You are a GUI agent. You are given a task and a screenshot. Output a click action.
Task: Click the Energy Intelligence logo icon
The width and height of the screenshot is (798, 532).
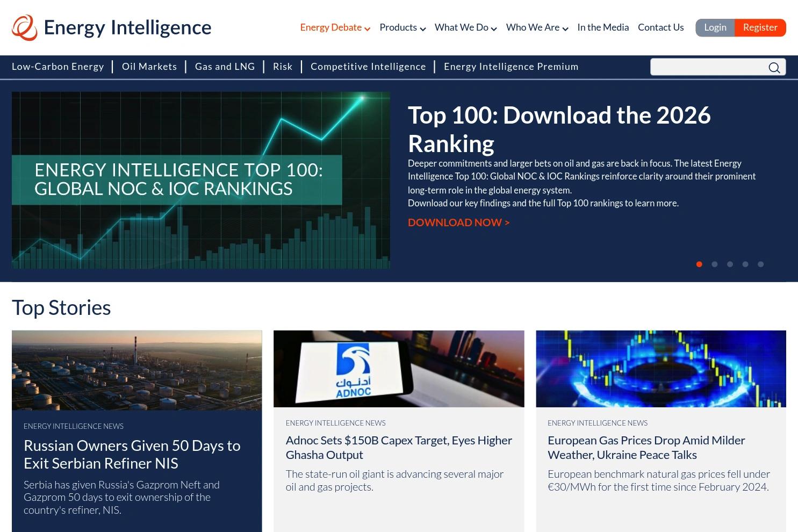(x=25, y=27)
